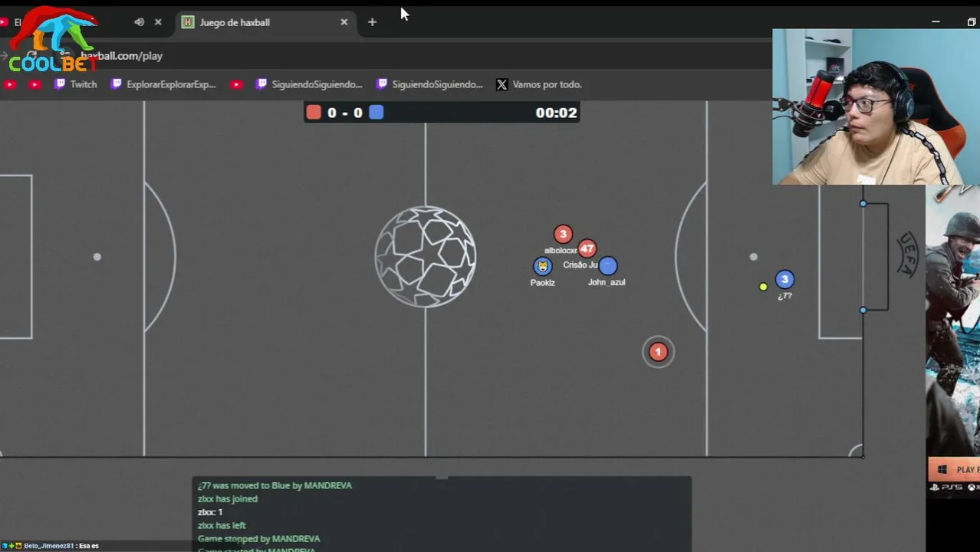Close the Juego de haxball tab
Image resolution: width=980 pixels, height=552 pixels.
coord(344,22)
